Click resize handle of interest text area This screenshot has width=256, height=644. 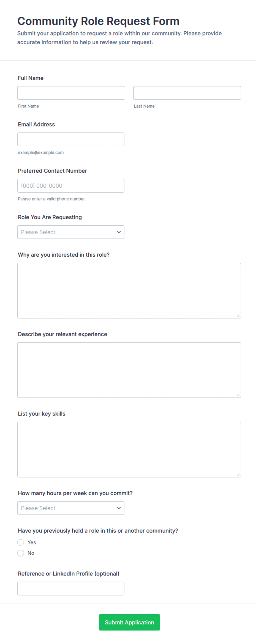pos(238,316)
